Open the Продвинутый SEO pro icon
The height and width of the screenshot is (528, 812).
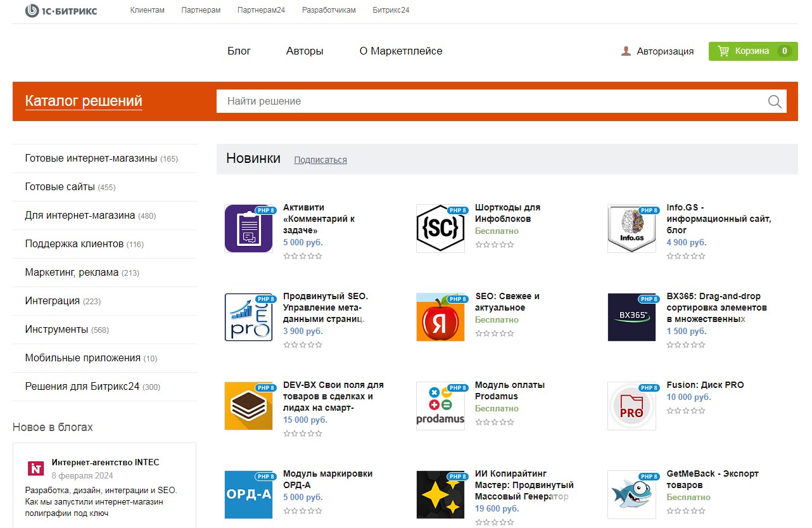[249, 317]
